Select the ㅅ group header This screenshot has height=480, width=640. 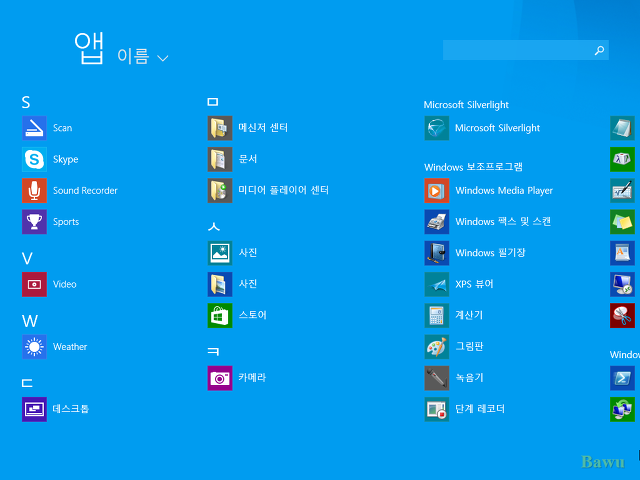(214, 227)
